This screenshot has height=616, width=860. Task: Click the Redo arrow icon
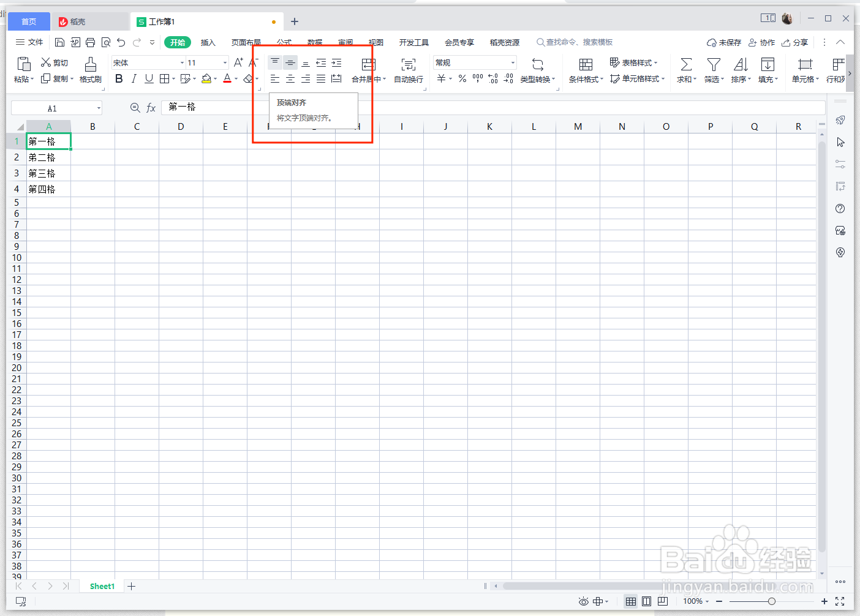click(x=137, y=42)
